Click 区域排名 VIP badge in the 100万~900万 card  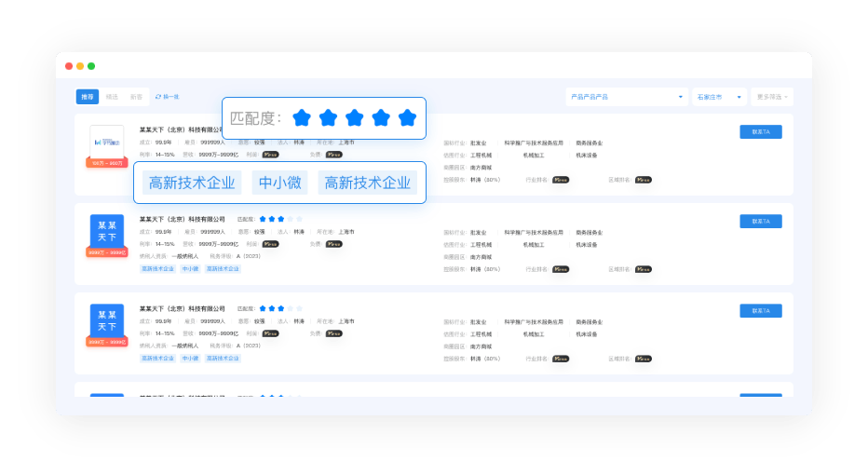point(644,180)
